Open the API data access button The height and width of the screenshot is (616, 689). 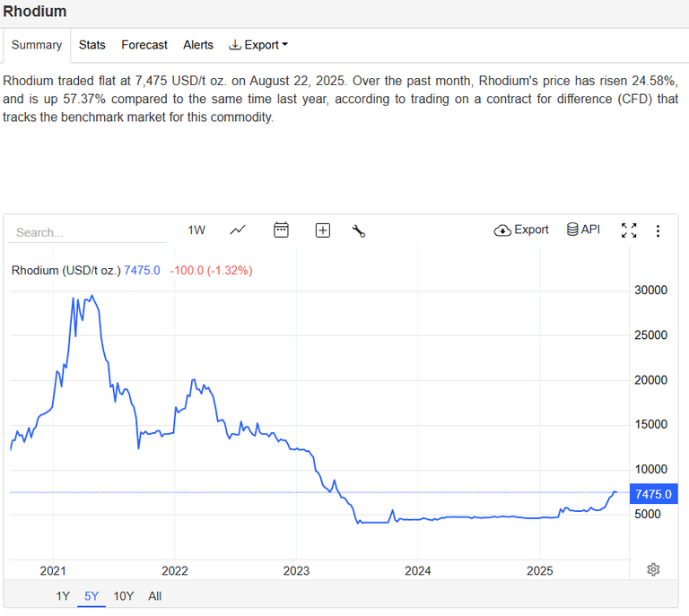point(583,230)
